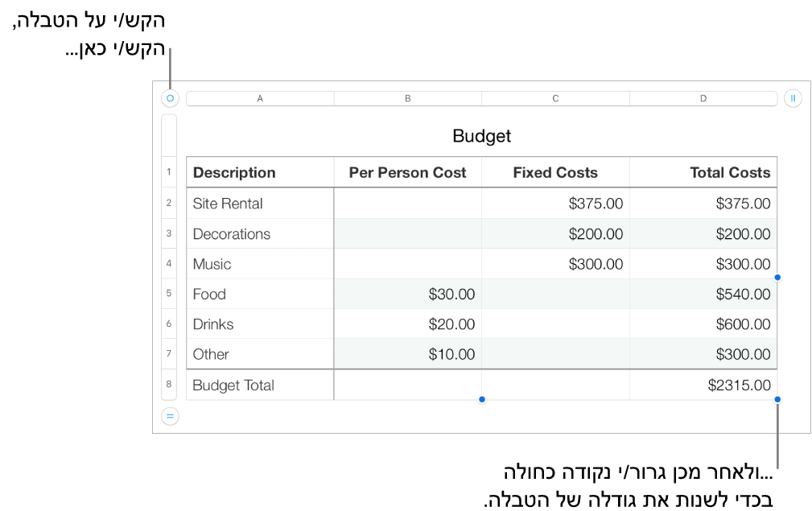This screenshot has height=511, width=812.
Task: Select the $2315.00 budget total cell
Action: coord(703,385)
